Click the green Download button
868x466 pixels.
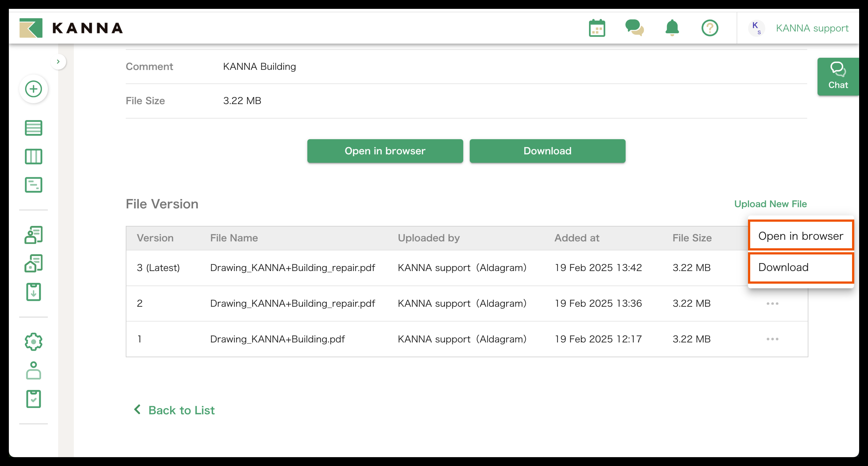547,151
